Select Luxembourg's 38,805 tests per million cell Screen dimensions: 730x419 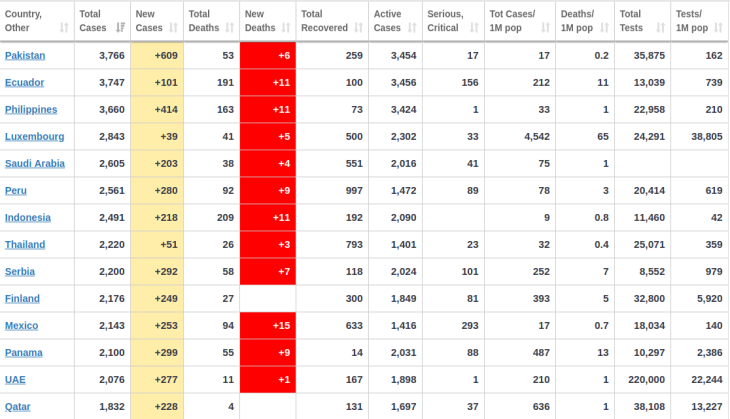click(700, 136)
